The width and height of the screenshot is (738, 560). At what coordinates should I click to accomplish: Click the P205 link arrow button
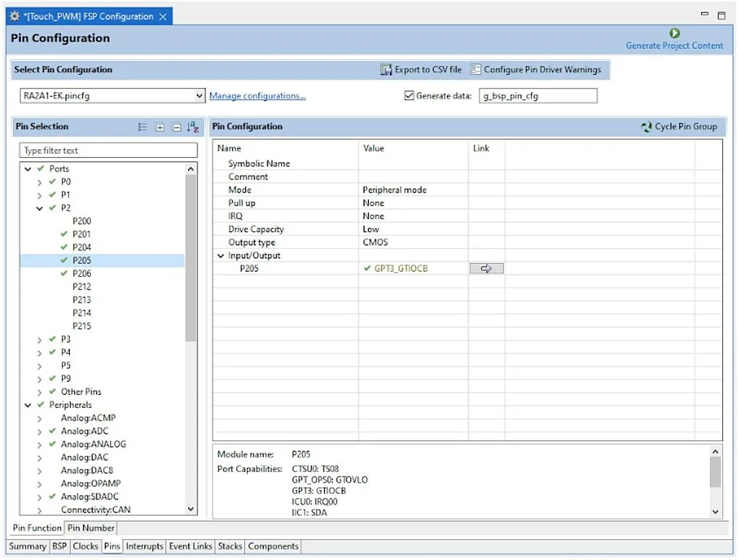tap(486, 269)
